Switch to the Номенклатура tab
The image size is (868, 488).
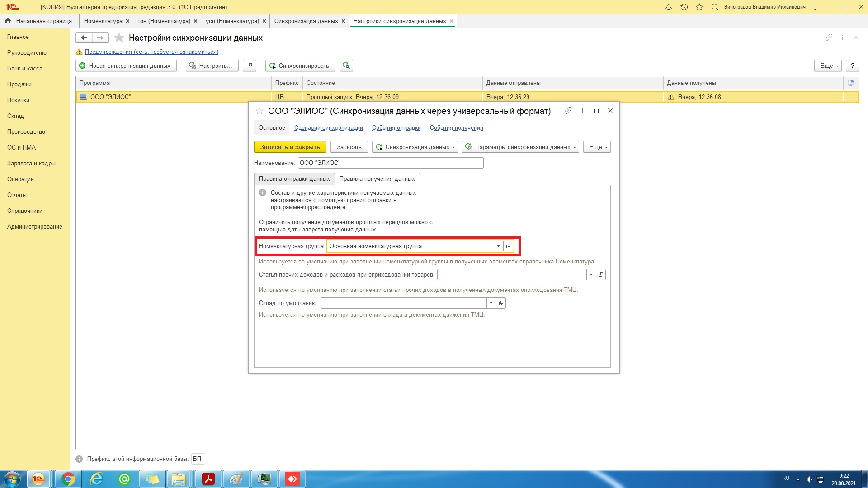pyautogui.click(x=103, y=21)
